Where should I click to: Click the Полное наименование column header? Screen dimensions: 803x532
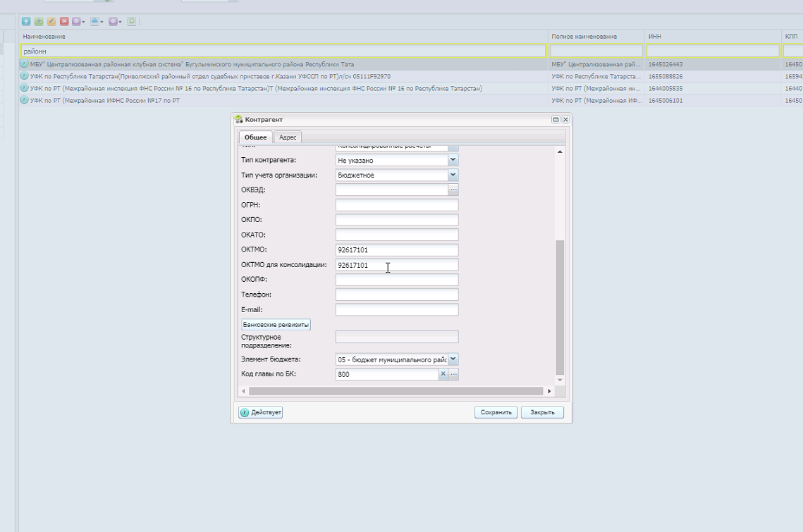(x=596, y=37)
